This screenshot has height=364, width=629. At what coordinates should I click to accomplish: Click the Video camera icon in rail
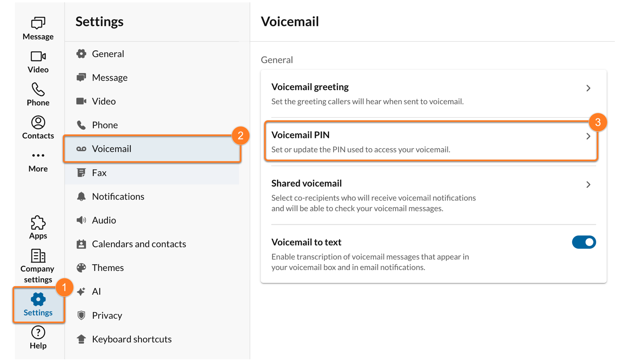point(38,57)
